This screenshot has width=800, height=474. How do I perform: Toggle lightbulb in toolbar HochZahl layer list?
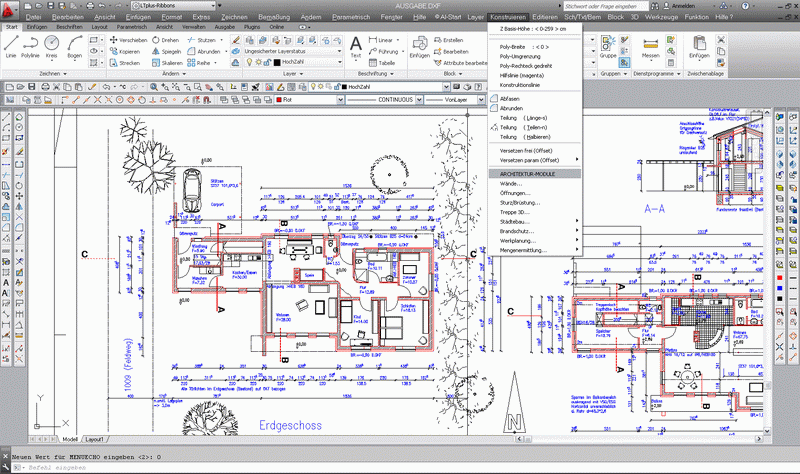tap(313, 87)
